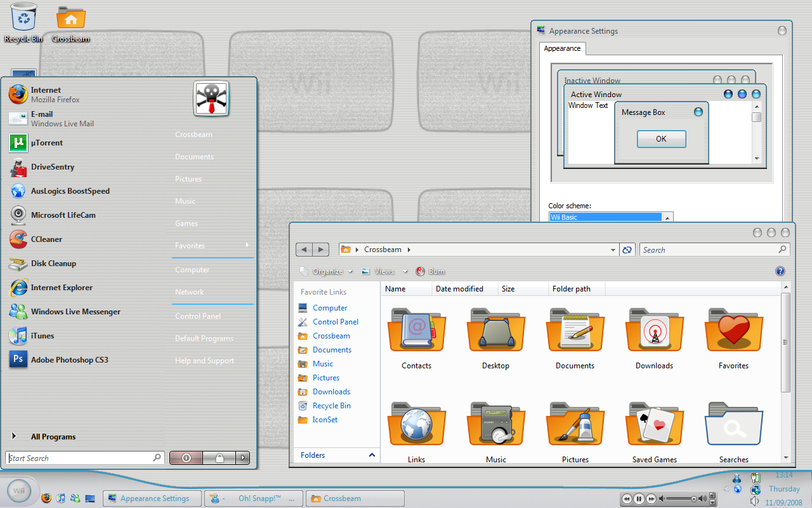Click the system tray volume speaker icon
This screenshot has height=508, width=812.
point(755,502)
